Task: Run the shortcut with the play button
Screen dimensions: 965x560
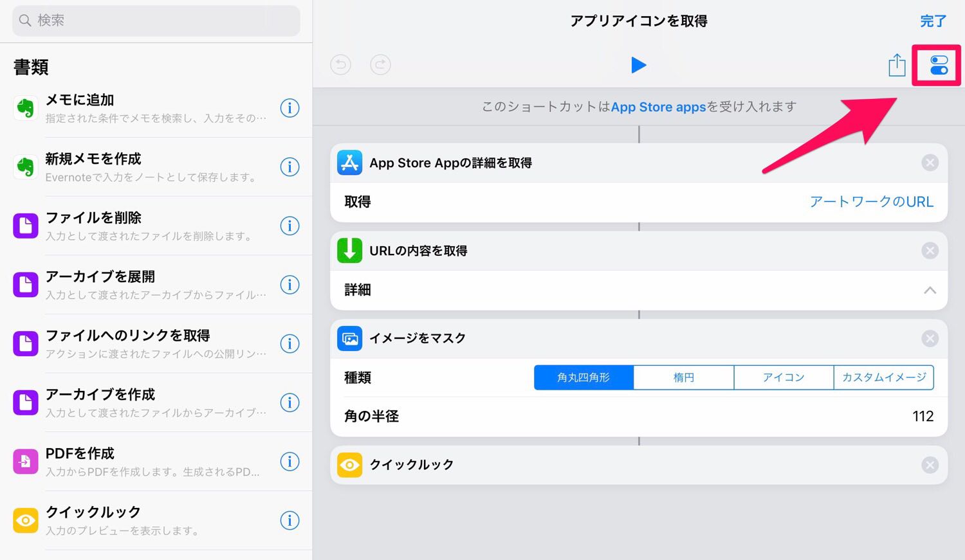Action: coord(638,64)
